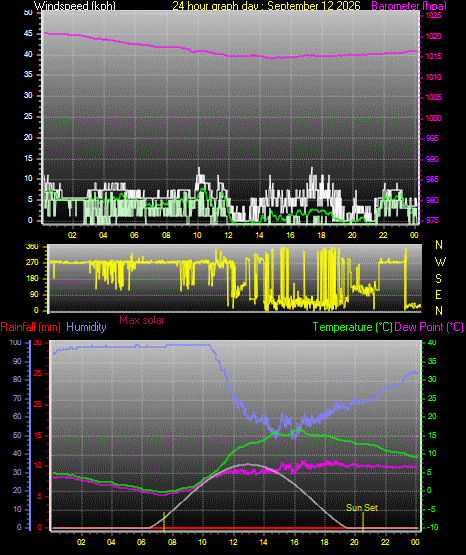
Task: Select the 'S' compass letter beside the direction graph
Action: tap(438, 279)
